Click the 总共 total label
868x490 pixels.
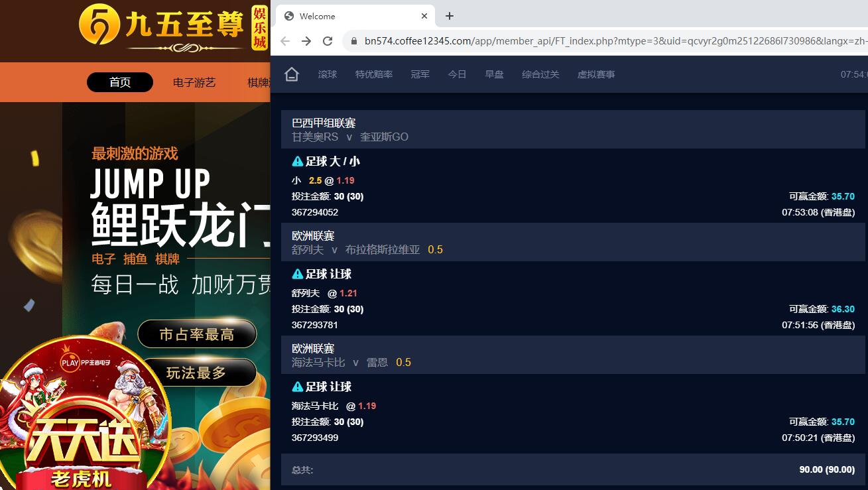coord(302,469)
